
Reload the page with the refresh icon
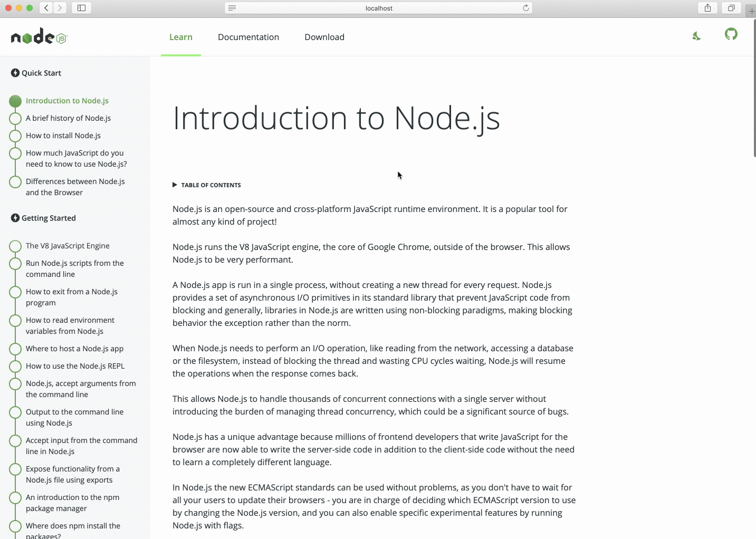click(x=526, y=8)
